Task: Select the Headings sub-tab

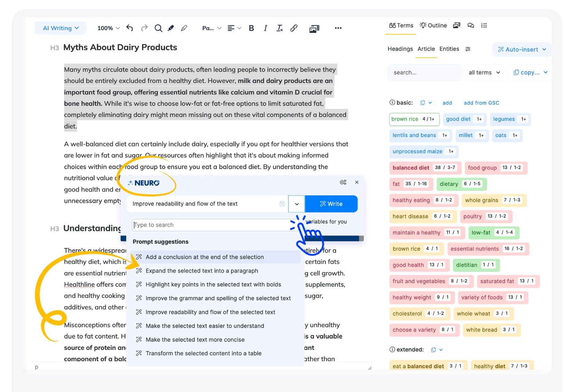Action: click(400, 49)
